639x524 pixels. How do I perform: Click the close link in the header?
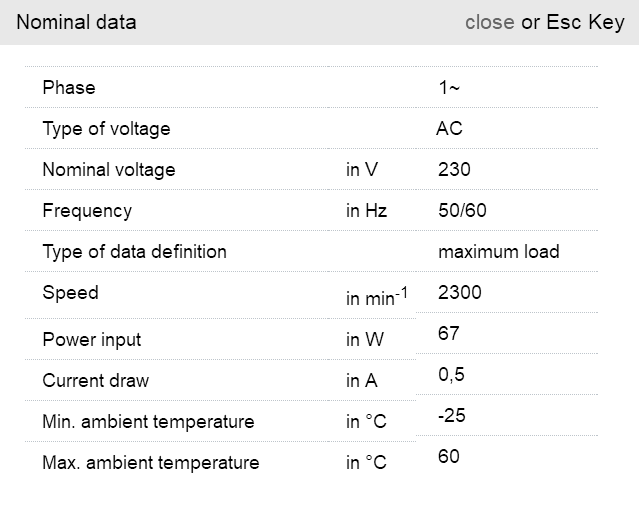pyautogui.click(x=489, y=22)
